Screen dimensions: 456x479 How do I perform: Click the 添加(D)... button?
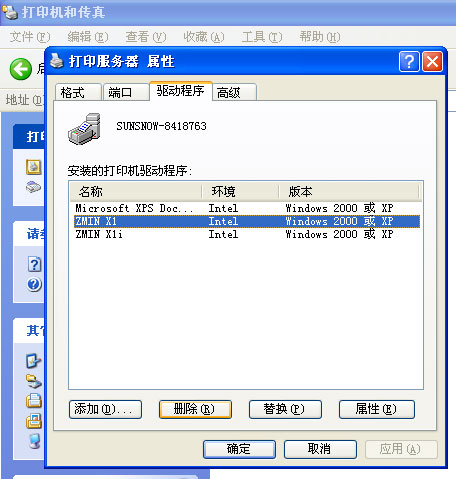(x=105, y=409)
